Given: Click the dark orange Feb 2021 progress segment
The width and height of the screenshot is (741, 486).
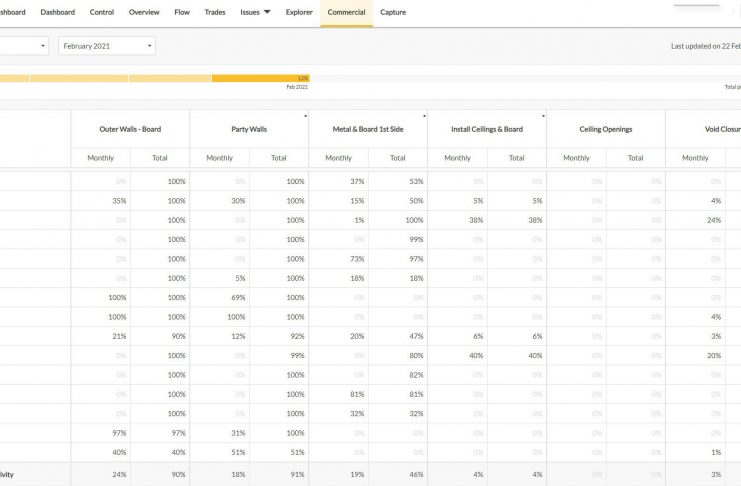Looking at the screenshot, I should 260,78.
